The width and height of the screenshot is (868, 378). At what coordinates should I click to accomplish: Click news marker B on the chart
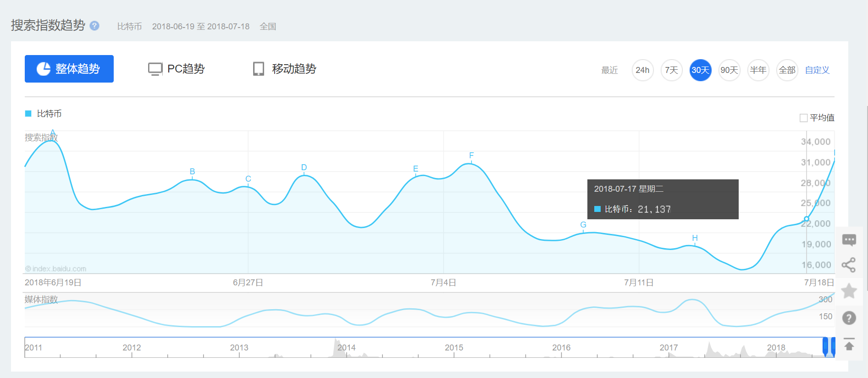click(192, 172)
